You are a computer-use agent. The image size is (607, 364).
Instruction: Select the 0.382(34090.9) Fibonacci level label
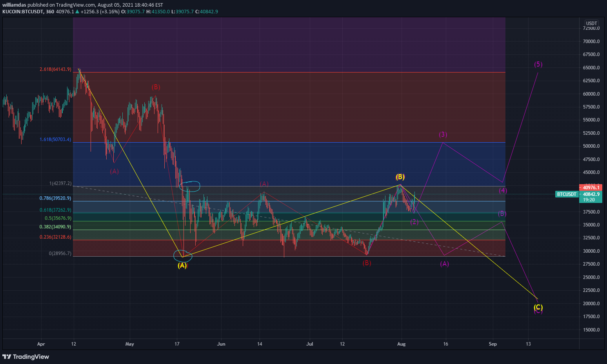click(55, 227)
